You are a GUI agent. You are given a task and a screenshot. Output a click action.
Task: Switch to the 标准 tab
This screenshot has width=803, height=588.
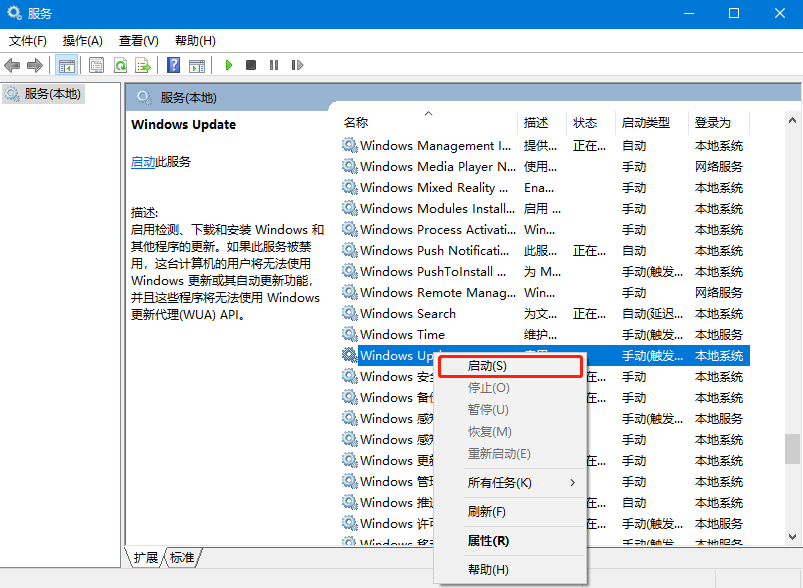(182, 557)
